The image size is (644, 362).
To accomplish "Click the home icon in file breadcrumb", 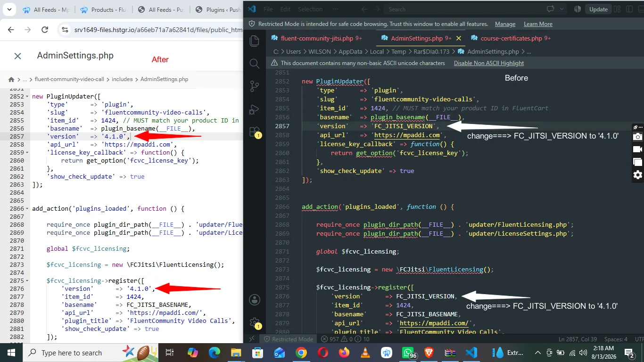I will coord(11,79).
